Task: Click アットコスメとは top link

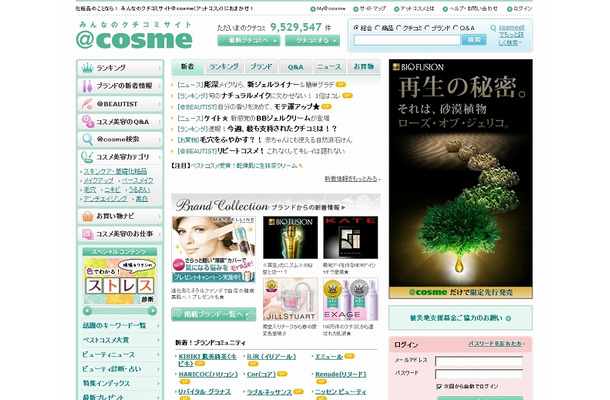Action: pyautogui.click(x=414, y=9)
